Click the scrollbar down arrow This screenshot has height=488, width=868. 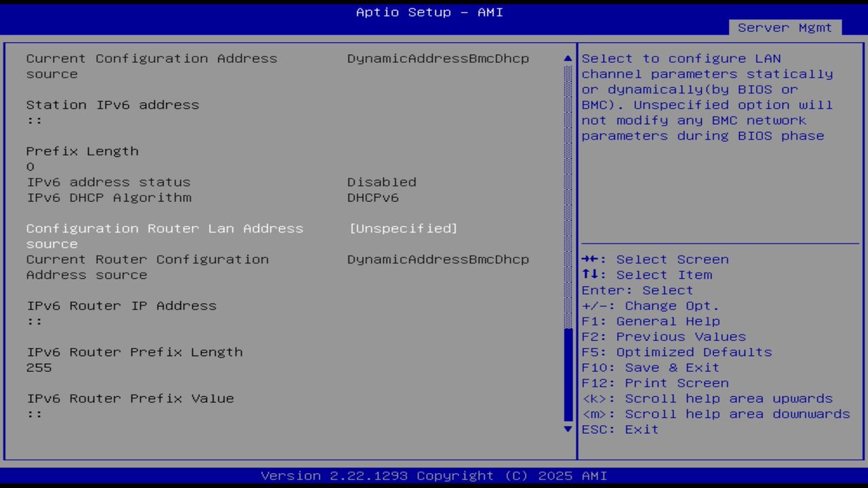click(567, 429)
